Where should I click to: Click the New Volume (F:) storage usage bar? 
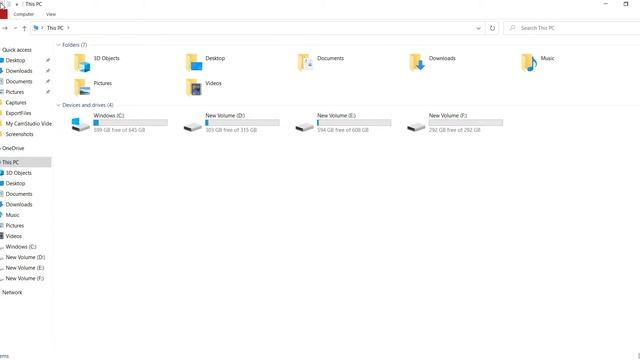pos(466,122)
